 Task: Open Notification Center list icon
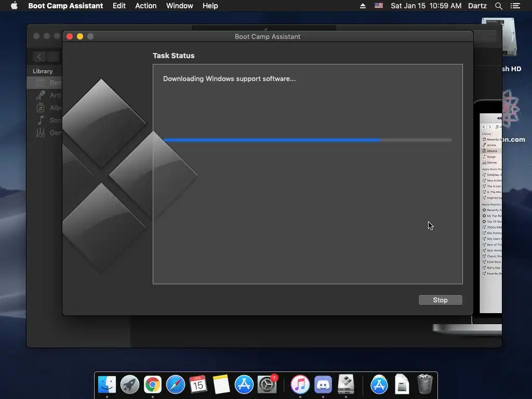pyautogui.click(x=515, y=6)
